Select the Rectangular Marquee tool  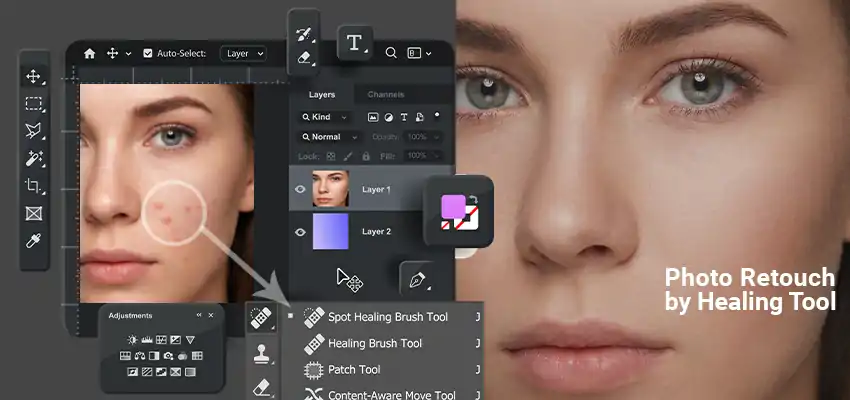click(34, 104)
